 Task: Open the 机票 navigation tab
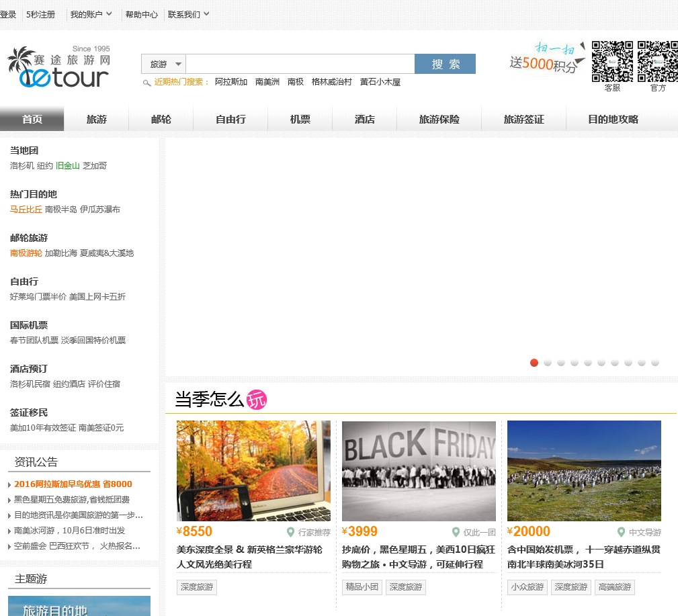300,120
